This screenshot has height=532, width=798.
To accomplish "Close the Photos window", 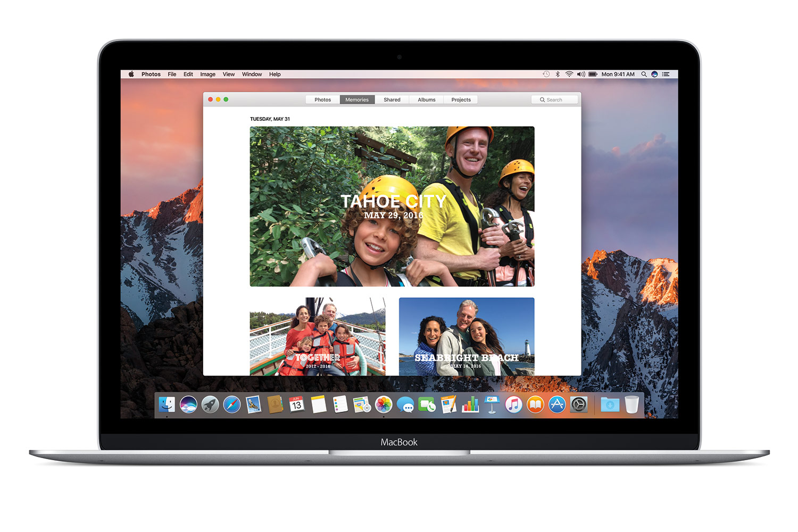I will 211,99.
